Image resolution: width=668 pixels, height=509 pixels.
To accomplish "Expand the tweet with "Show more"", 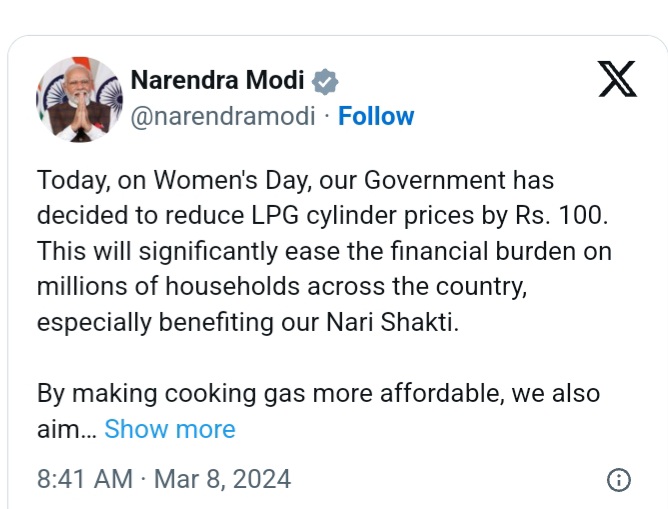I will pyautogui.click(x=170, y=429).
